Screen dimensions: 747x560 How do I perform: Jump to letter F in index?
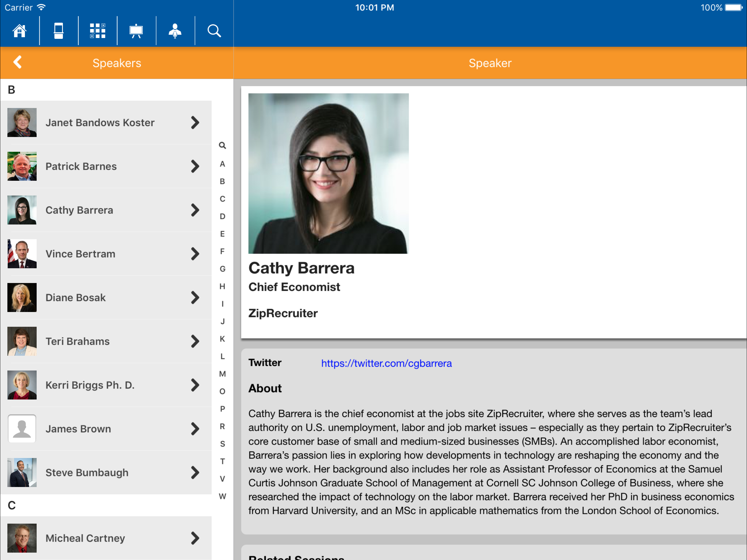(222, 251)
